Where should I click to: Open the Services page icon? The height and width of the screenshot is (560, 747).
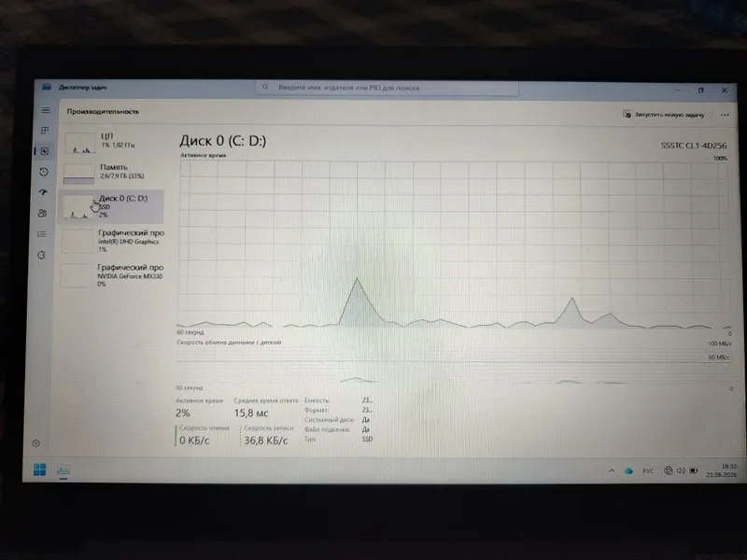pyautogui.click(x=41, y=255)
